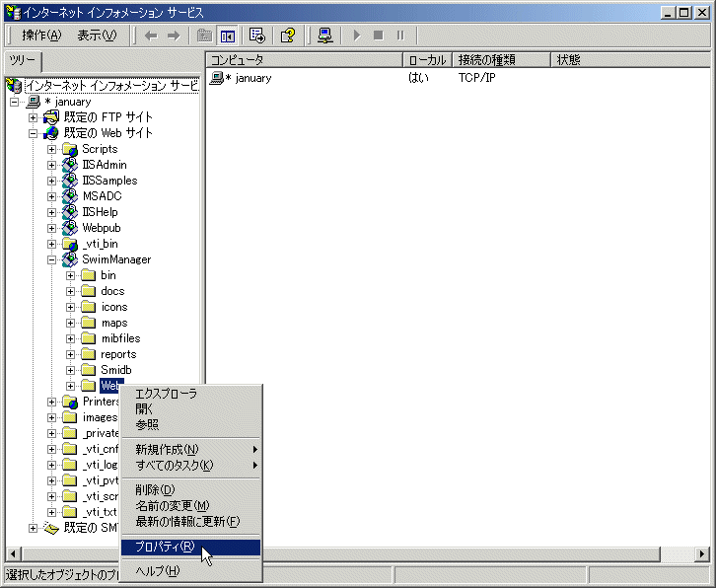Select the MSADC virtual directory icon
The width and height of the screenshot is (716, 588).
pyautogui.click(x=70, y=196)
